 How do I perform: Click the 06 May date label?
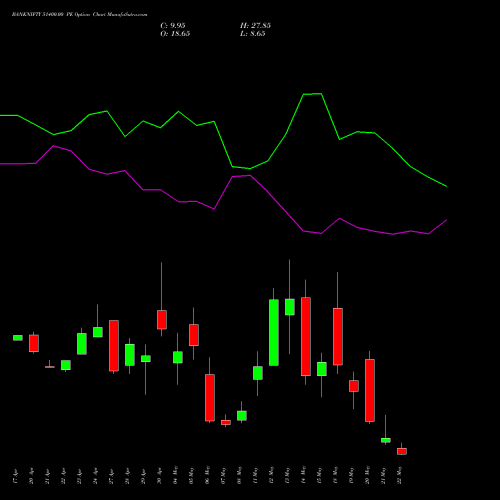(207, 475)
